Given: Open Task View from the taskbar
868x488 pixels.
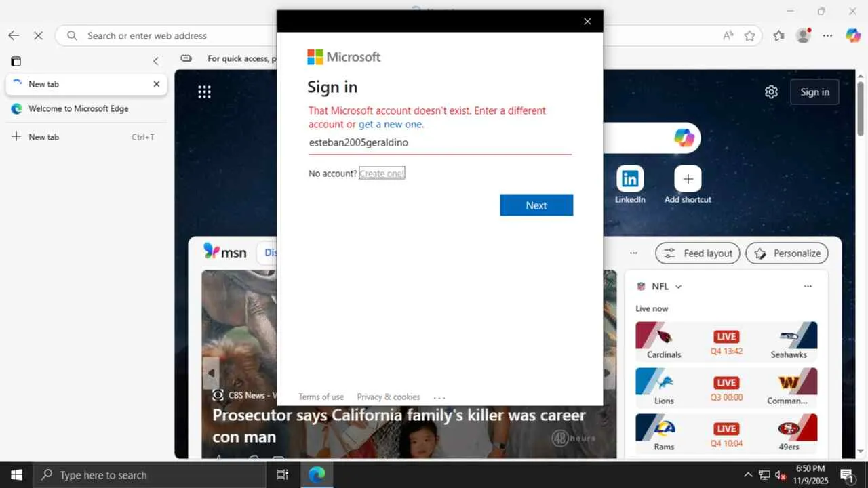Looking at the screenshot, I should (283, 474).
